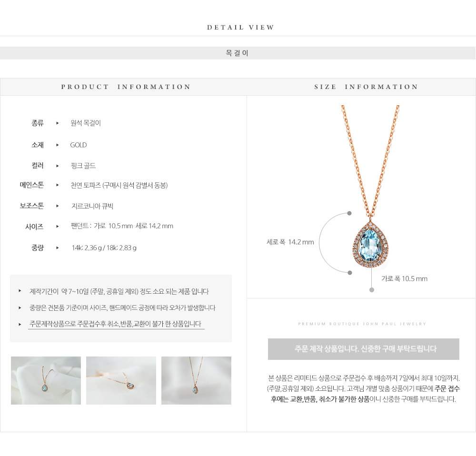This screenshot has height=456, width=476.
Task: Click the arrow bullet next to 중량
Action: [58, 248]
